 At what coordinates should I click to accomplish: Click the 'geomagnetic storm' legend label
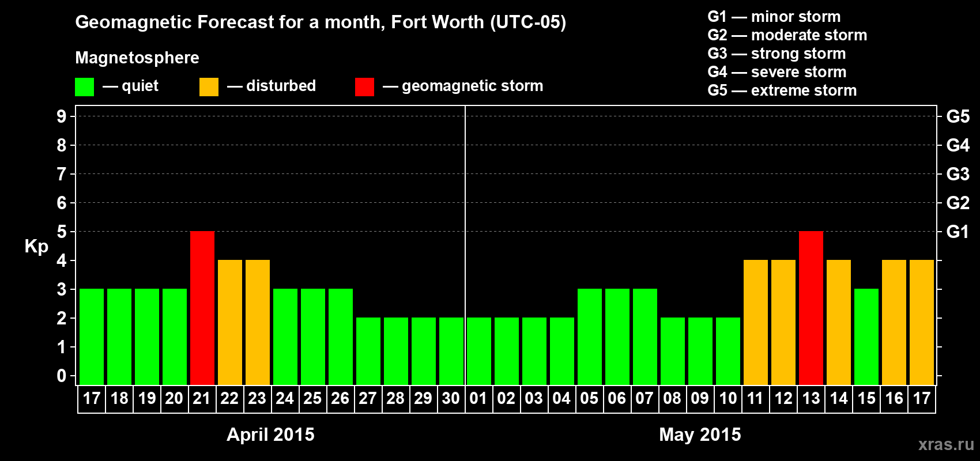(x=473, y=86)
